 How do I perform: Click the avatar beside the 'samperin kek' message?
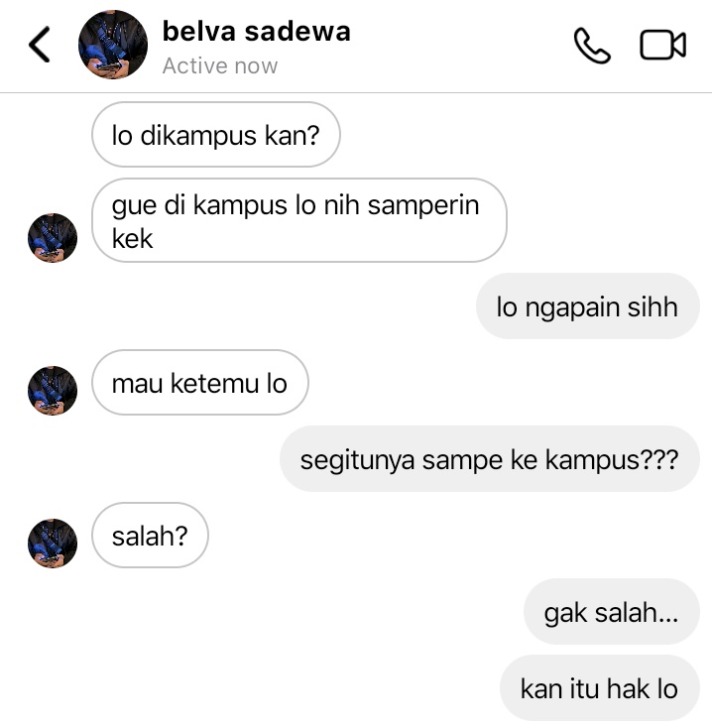coord(53,238)
